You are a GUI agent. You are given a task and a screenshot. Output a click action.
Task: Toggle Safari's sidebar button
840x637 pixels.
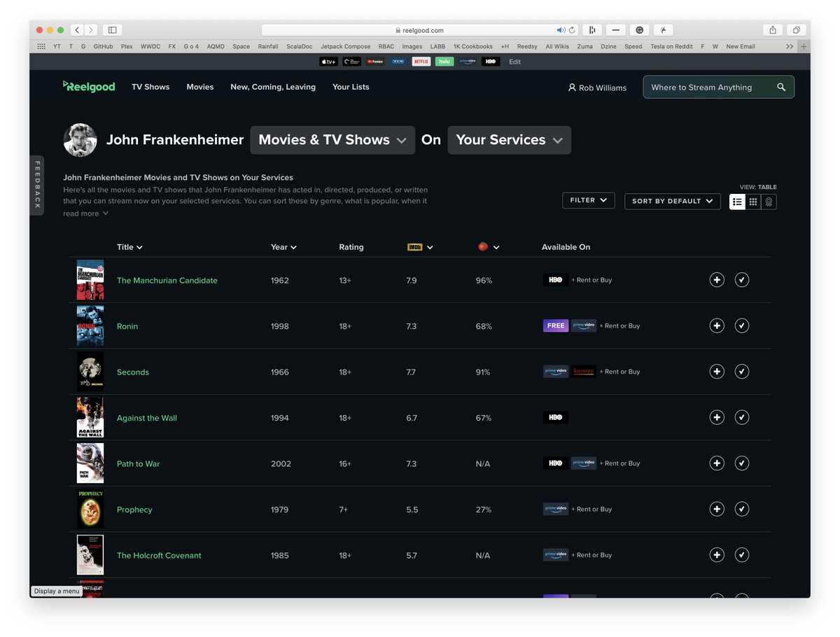pyautogui.click(x=112, y=30)
